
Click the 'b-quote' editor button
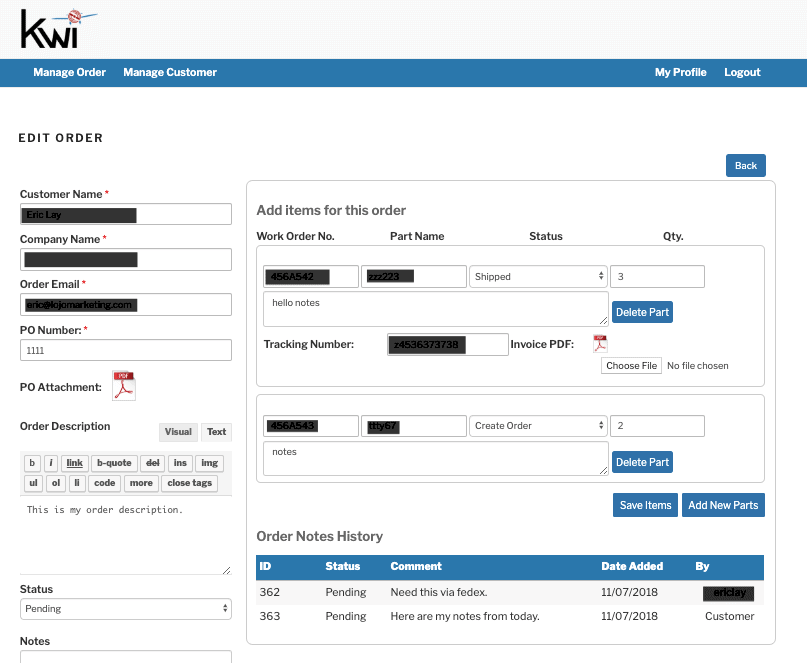tap(113, 463)
